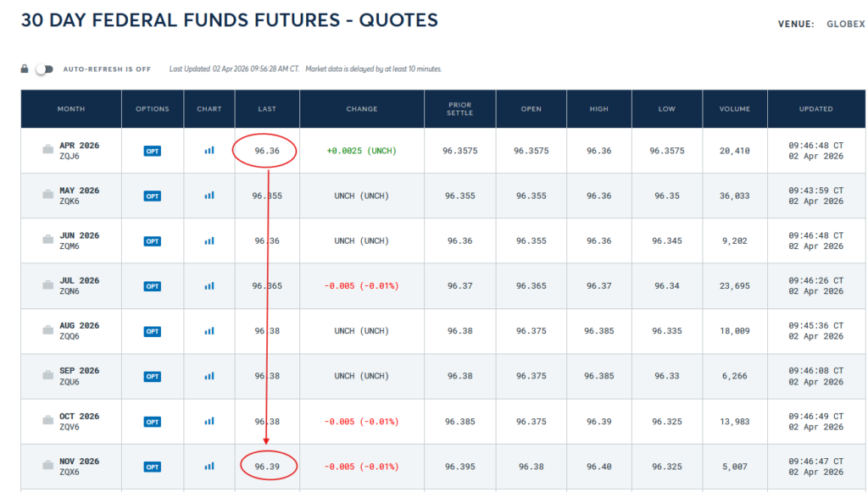Open OPT options for AUG 2026
The image size is (868, 492).
(152, 330)
